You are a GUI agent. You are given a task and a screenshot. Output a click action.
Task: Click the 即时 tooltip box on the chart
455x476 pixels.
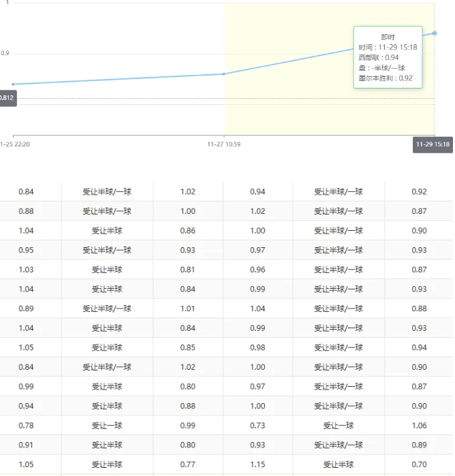coord(388,57)
